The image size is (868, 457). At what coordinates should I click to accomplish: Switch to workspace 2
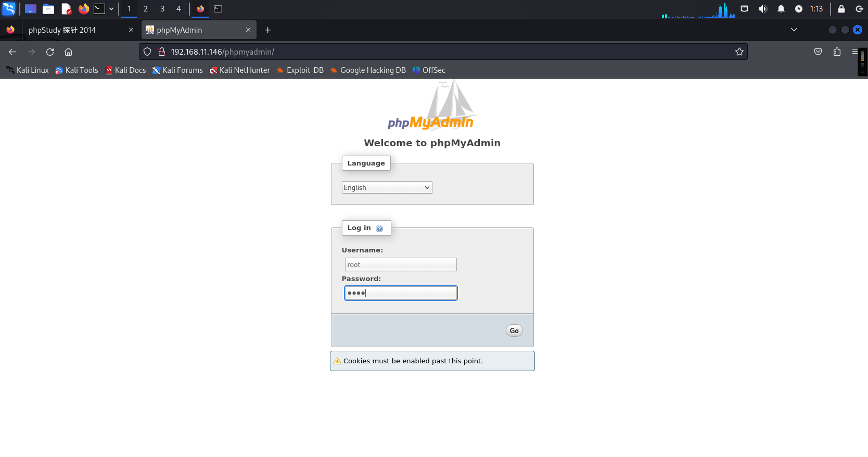(x=146, y=9)
